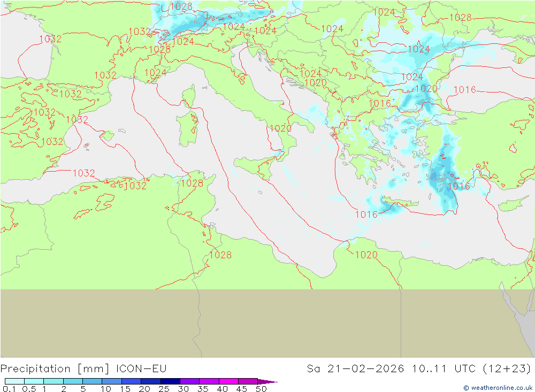
Task: Select the 35–40 mm legend swatch
Action: tap(209, 381)
